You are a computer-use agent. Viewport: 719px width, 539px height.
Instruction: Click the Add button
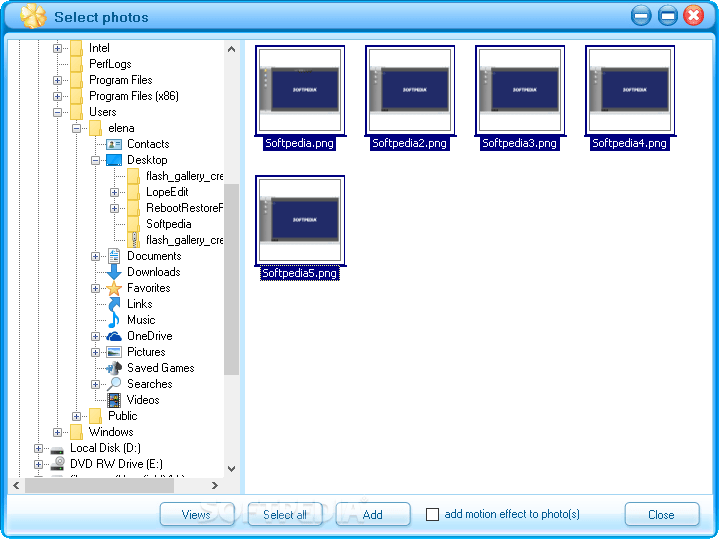373,514
